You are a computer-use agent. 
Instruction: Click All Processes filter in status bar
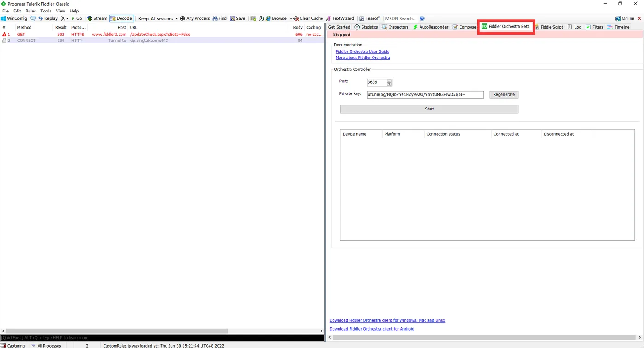46,346
